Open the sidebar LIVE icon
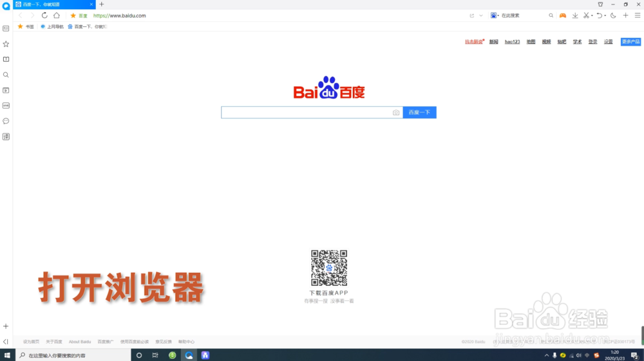The width and height of the screenshot is (644, 361). click(x=6, y=106)
